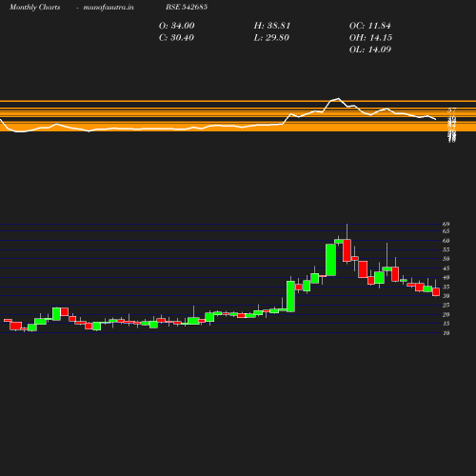Click the green candle jumping from 22 to 38

coord(290,296)
